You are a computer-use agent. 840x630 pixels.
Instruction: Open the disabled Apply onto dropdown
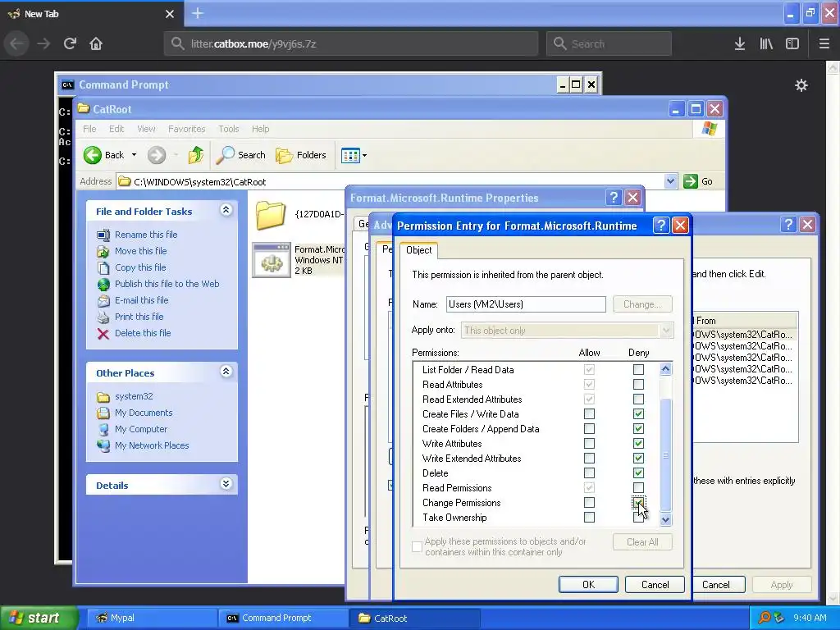point(666,331)
